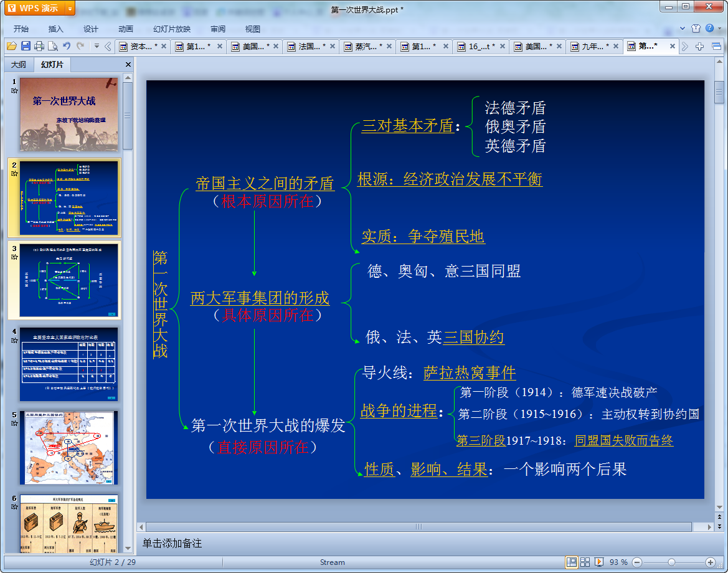Close the 九年... document tab
Viewport: 728px width, 573px height.
tap(616, 46)
